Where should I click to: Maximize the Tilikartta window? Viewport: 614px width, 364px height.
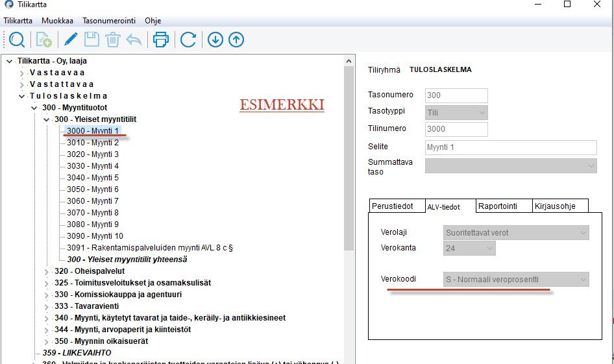[x=567, y=5]
